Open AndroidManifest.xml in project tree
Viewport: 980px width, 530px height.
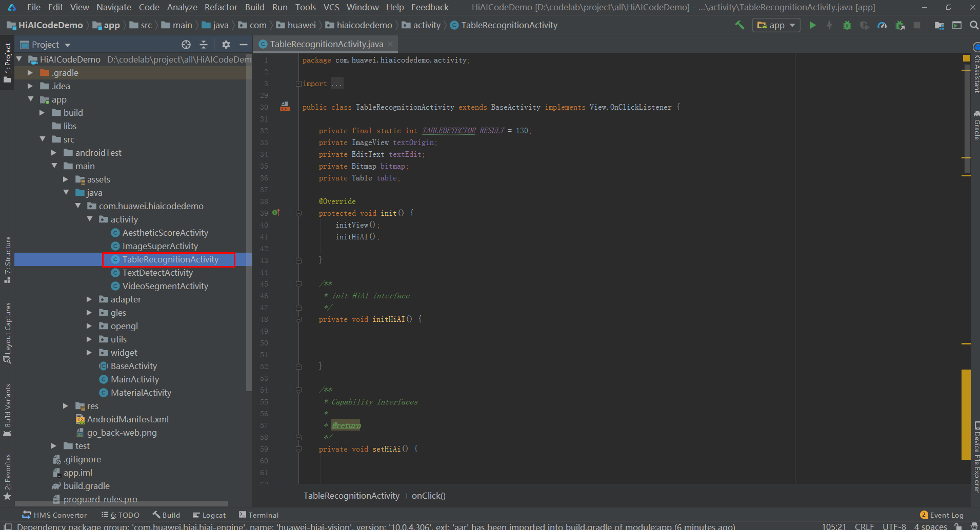127,419
